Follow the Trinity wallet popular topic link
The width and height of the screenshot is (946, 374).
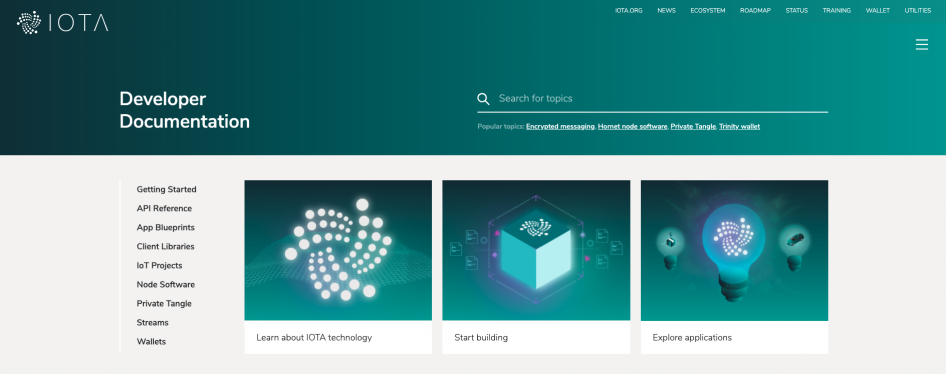point(739,127)
